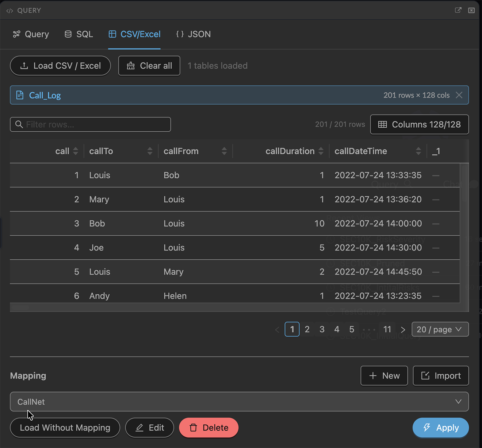
Task: Focus the Filter rows search field
Action: tap(90, 124)
